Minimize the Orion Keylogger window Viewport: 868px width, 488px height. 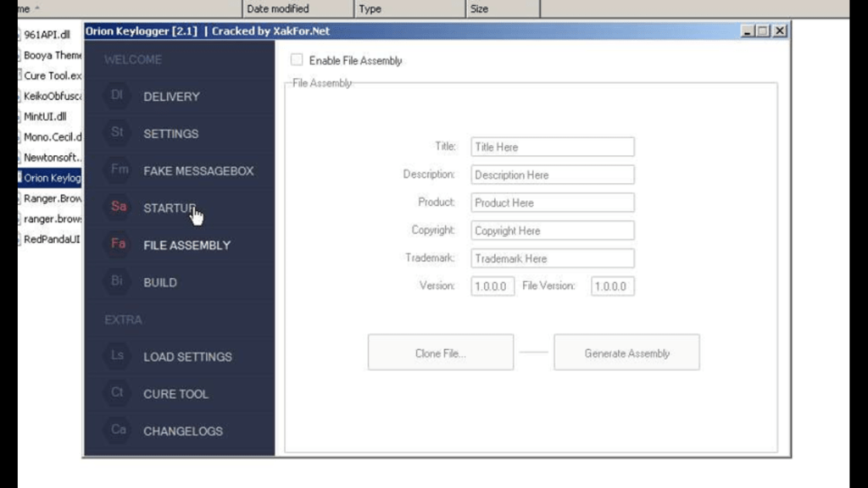(x=747, y=31)
